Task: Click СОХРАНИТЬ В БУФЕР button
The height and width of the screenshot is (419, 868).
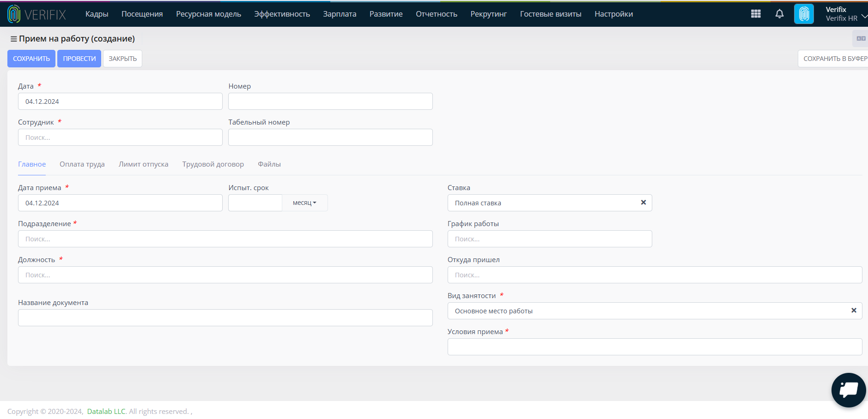Action: pyautogui.click(x=833, y=59)
